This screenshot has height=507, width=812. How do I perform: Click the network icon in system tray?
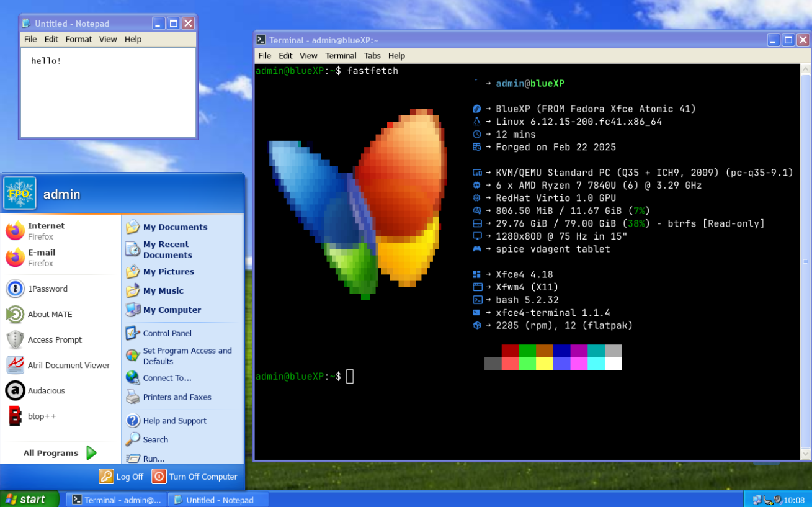pos(757,499)
